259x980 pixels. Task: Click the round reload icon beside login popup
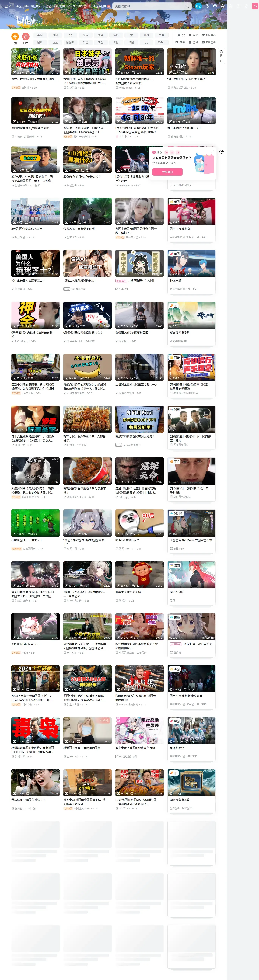(221, 151)
